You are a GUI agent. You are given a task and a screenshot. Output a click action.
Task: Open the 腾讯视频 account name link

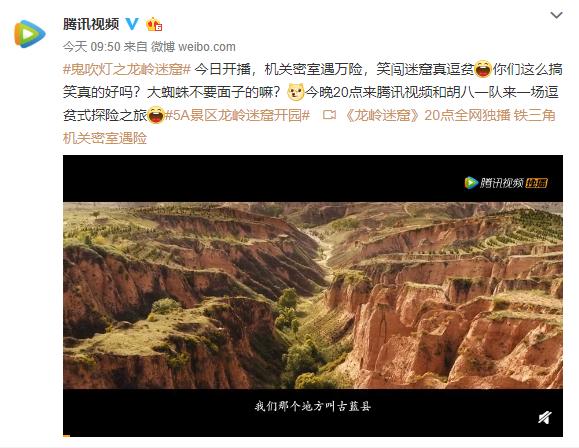point(91,24)
